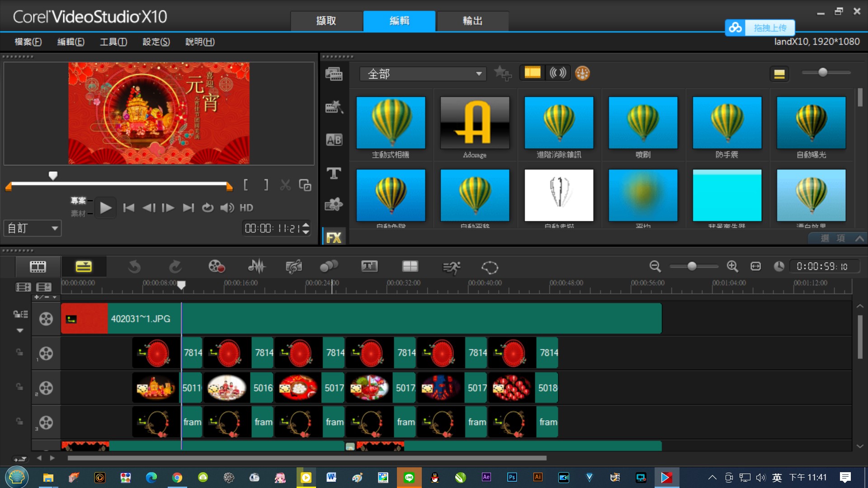Open the 全部 filter category dropdown
The image size is (868, 488).
pyautogui.click(x=423, y=74)
